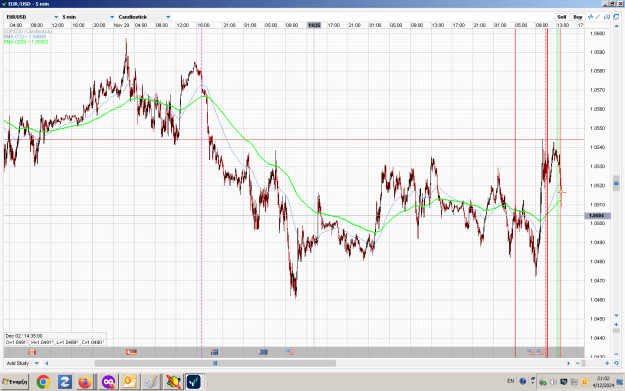Click the 1.0460 price axis label
The image size is (625, 391).
coord(597,300)
